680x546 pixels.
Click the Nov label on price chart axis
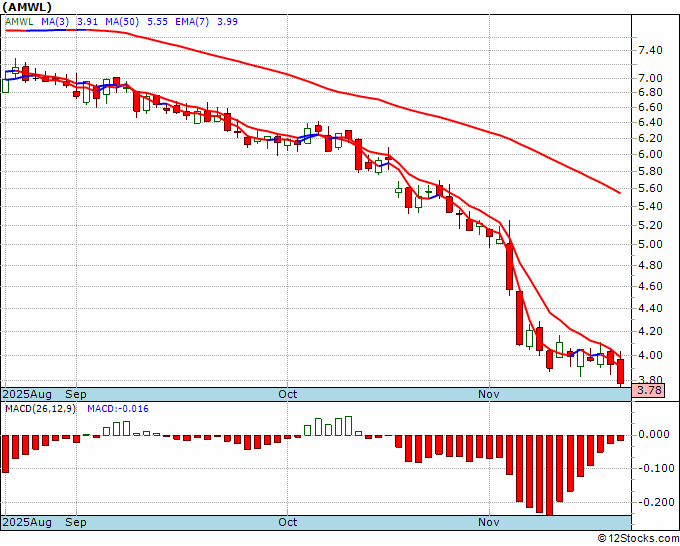489,394
